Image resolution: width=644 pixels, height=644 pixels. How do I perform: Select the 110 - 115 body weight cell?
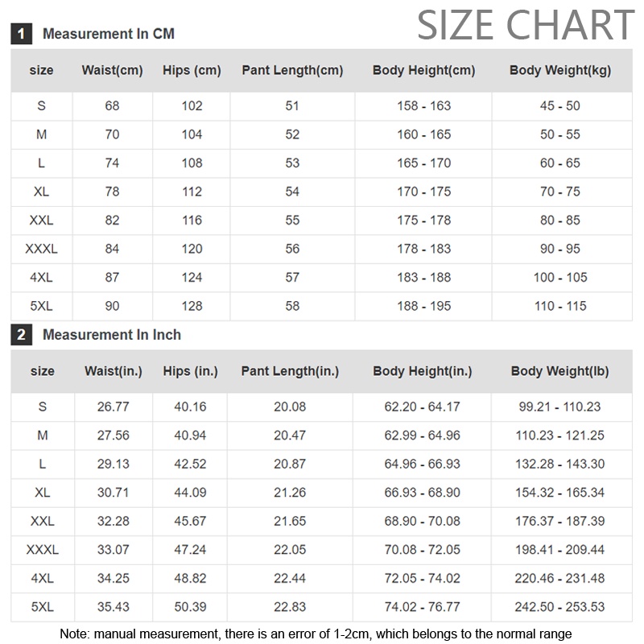pyautogui.click(x=560, y=306)
